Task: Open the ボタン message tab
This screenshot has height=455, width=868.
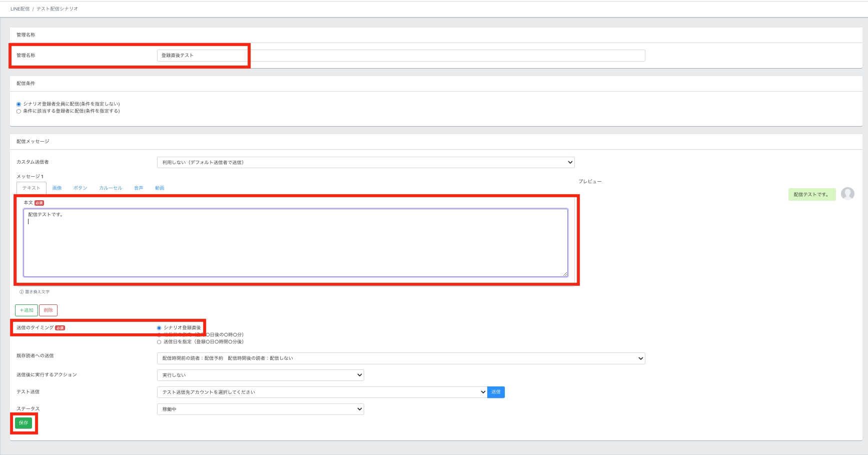Action: point(80,188)
